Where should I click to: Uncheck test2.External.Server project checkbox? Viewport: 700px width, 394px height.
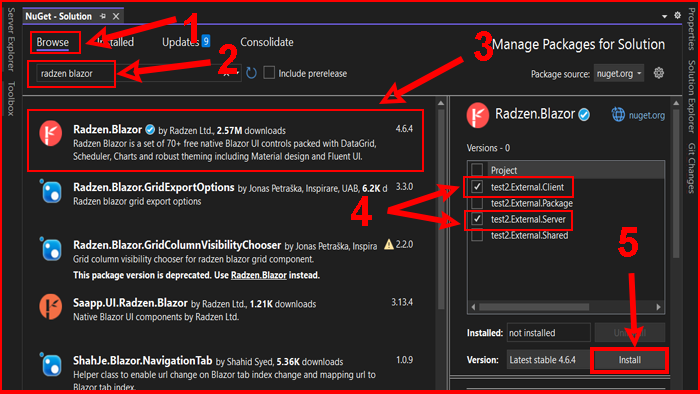point(477,219)
